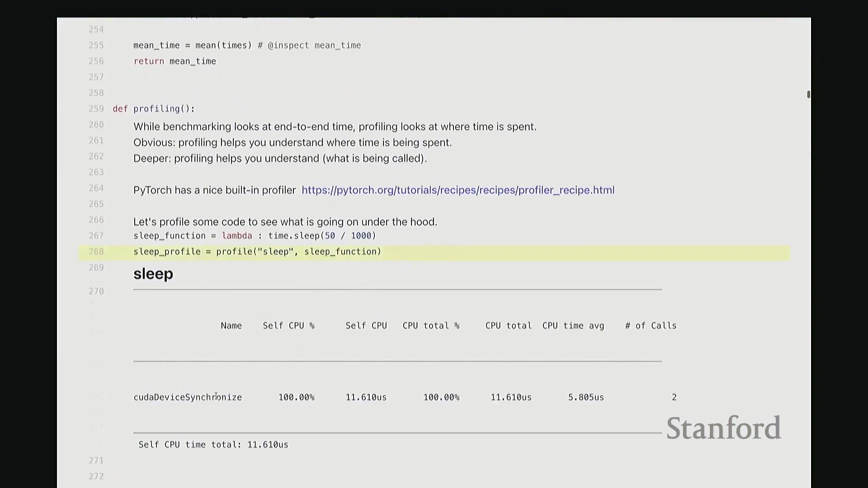This screenshot has width=868, height=488.
Task: Click line number 264
Action: (x=96, y=188)
